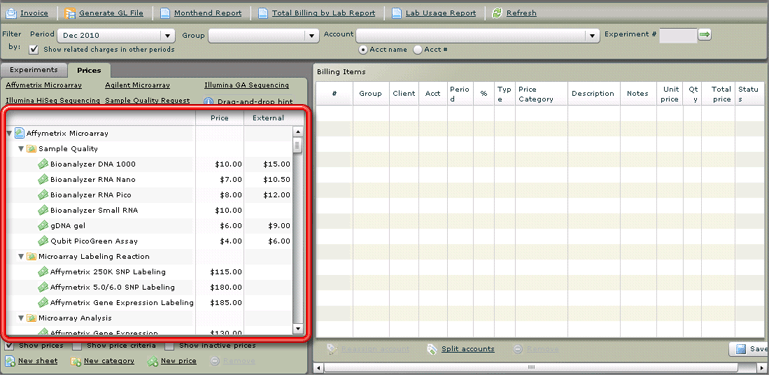
Task: Click the gDNA gel price icon
Action: point(43,226)
